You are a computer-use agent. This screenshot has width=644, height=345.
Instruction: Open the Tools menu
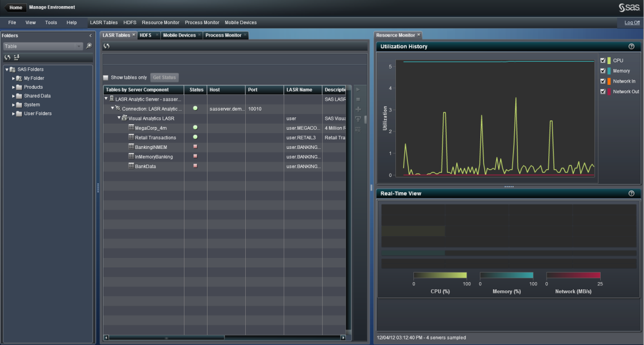point(51,22)
